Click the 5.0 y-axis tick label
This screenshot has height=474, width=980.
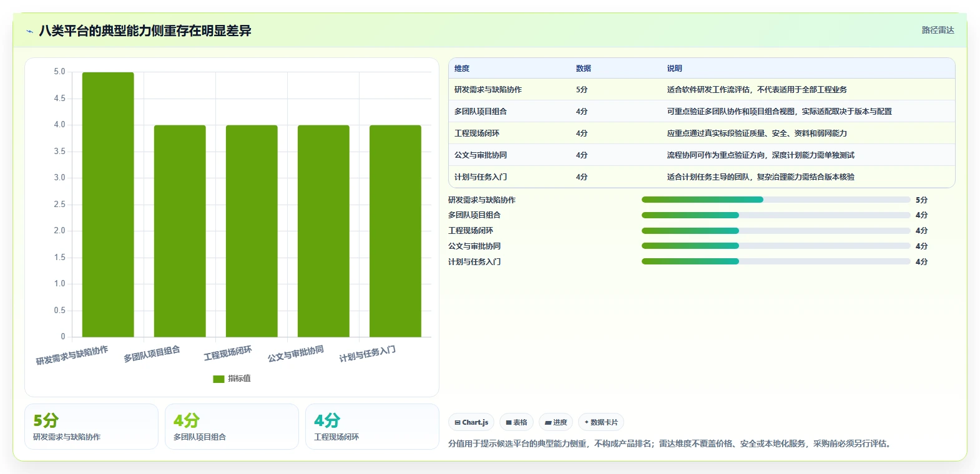coord(59,72)
